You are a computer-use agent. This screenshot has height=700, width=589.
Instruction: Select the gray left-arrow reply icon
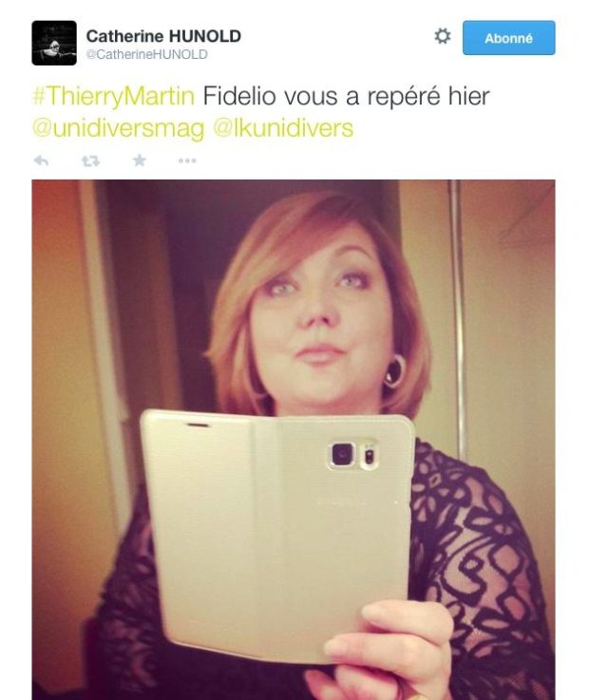point(41,161)
